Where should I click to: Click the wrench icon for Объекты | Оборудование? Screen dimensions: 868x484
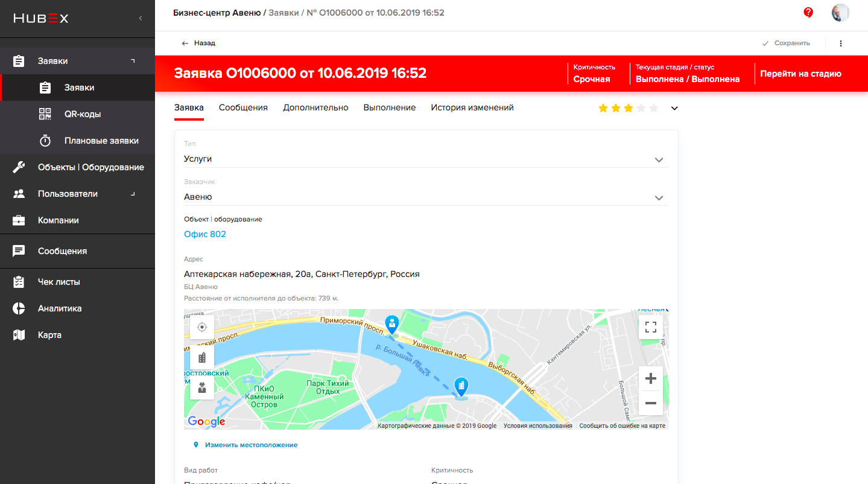pos(19,167)
